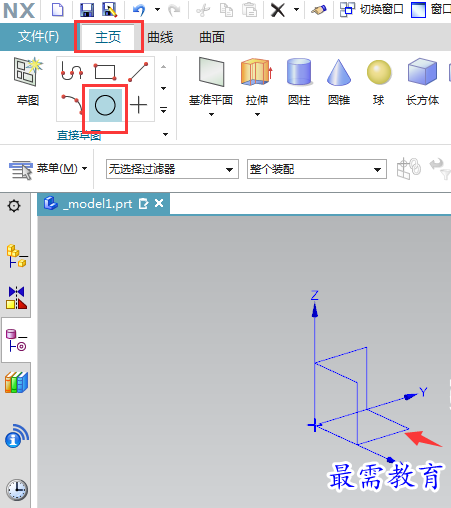Select the Point sketch tool
The image size is (451, 508).
tap(138, 105)
